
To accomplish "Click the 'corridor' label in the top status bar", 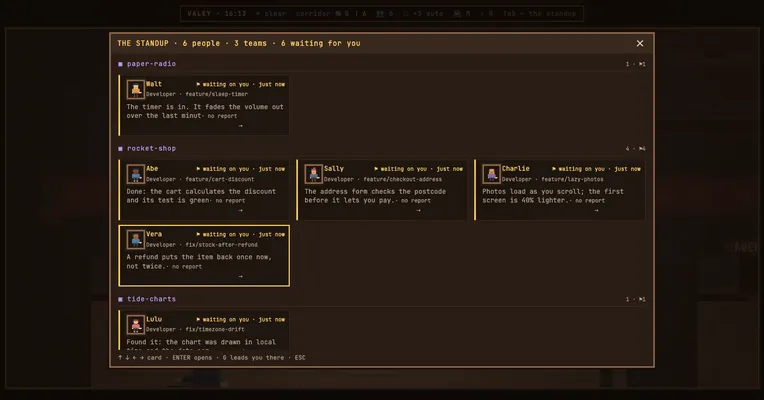I will click(x=313, y=14).
